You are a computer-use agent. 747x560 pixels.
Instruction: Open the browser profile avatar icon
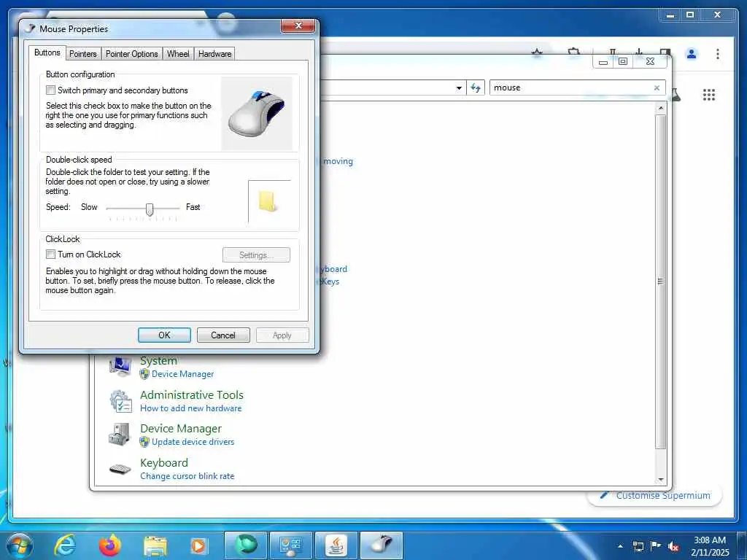(692, 54)
